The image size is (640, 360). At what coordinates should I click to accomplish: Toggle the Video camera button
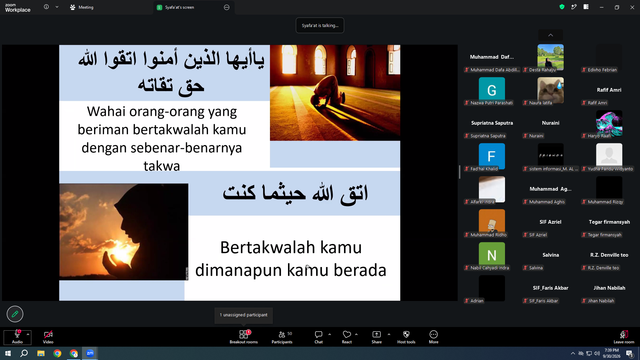[48, 337]
